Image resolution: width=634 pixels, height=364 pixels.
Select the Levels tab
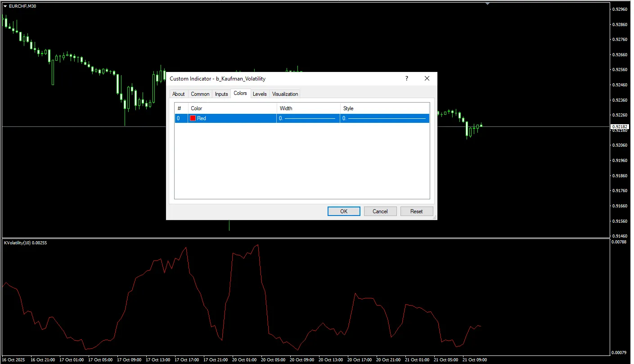(260, 94)
